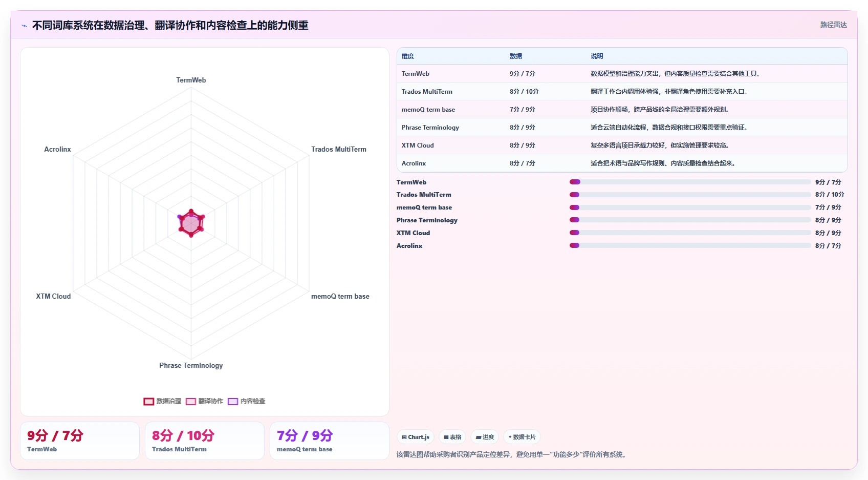The image size is (868, 480).
Task: Click the TermWeb progress list label
Action: click(411, 182)
